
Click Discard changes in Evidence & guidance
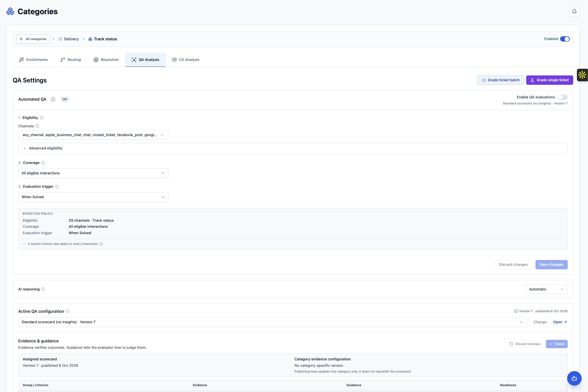click(x=525, y=344)
